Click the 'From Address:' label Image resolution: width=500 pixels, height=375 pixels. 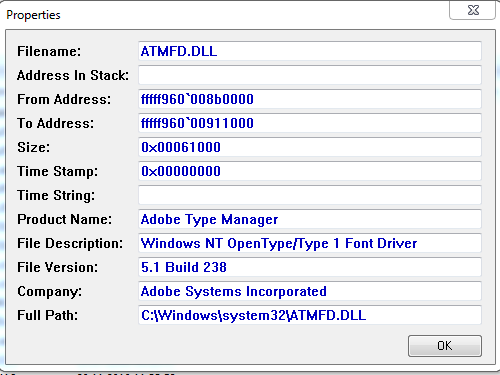(x=64, y=99)
